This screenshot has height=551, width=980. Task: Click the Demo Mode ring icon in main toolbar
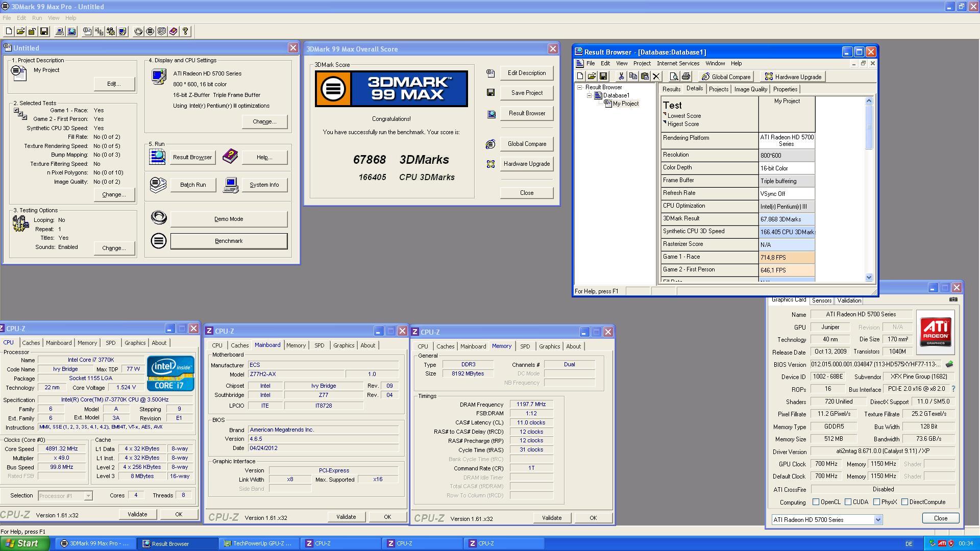pos(138,31)
